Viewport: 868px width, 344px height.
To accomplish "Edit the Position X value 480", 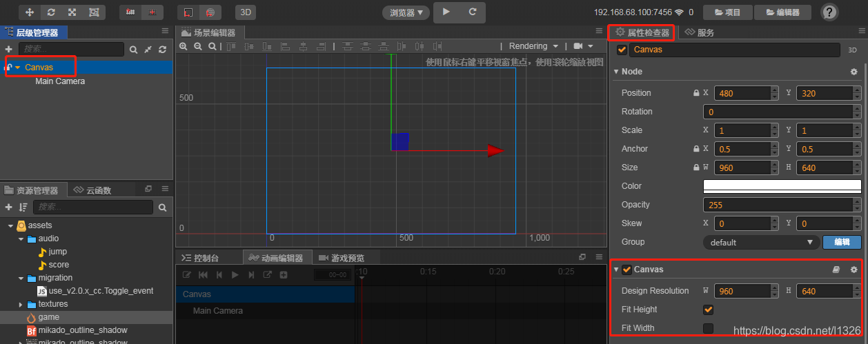I will (x=742, y=93).
